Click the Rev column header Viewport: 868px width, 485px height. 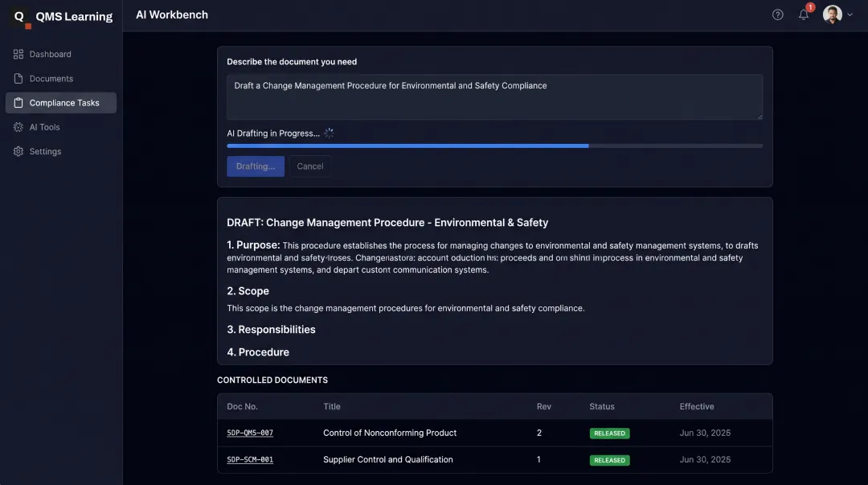click(x=543, y=406)
